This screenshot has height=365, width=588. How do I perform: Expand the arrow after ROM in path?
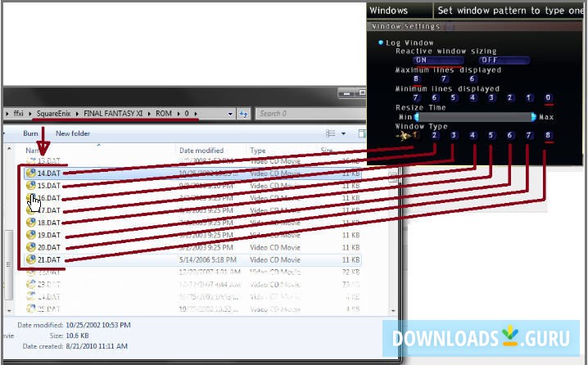(x=179, y=114)
